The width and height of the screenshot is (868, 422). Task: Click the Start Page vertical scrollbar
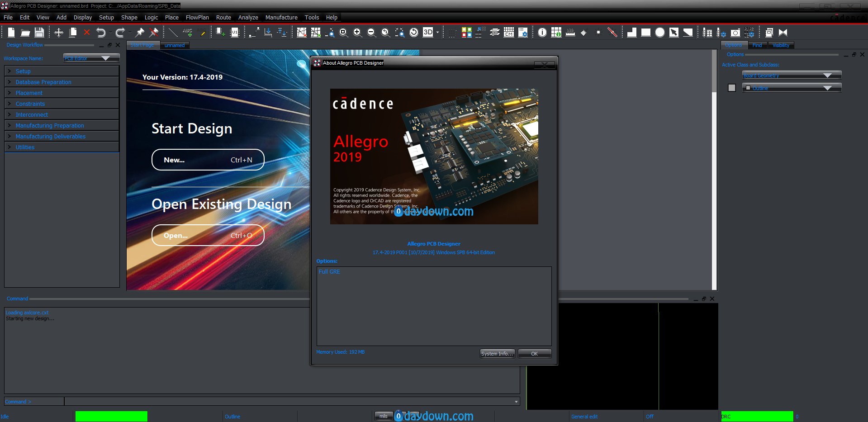[714, 170]
